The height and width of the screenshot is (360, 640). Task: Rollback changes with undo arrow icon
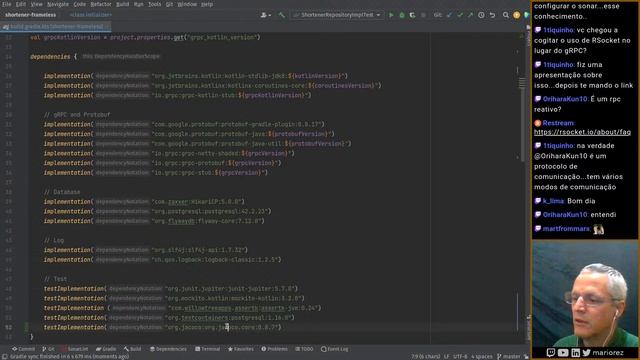(x=492, y=15)
